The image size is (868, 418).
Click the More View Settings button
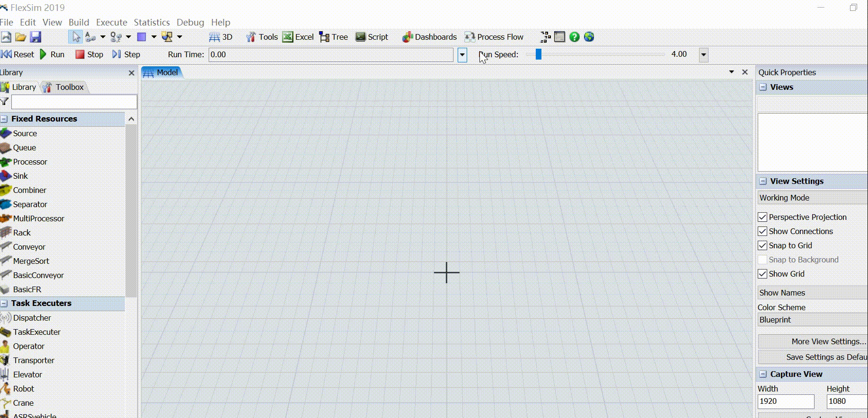pos(813,341)
